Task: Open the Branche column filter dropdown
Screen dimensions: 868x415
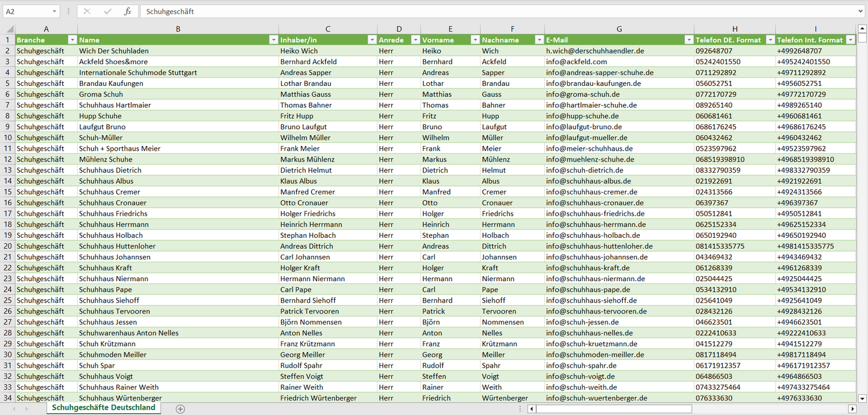Action: tap(72, 40)
